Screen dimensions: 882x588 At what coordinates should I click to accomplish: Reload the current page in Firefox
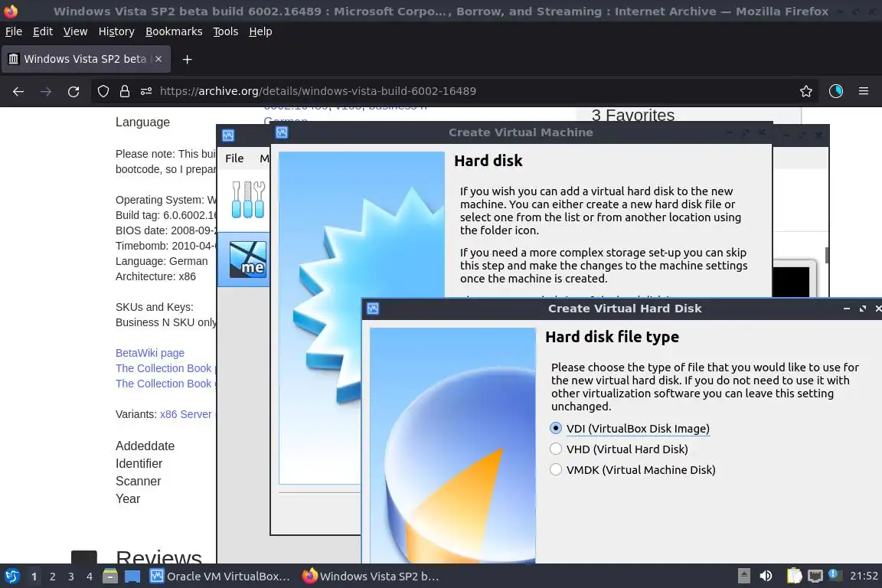[73, 91]
